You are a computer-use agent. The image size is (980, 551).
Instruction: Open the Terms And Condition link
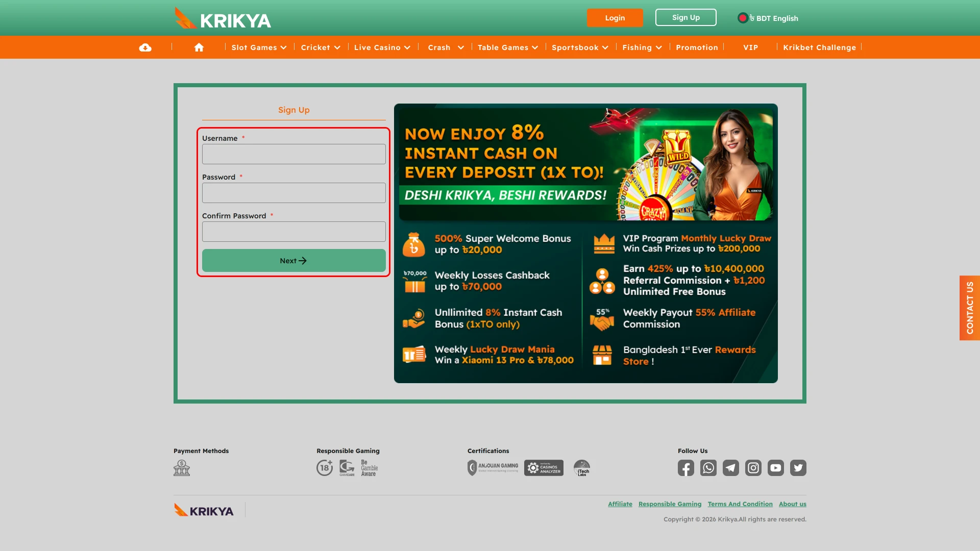(740, 504)
